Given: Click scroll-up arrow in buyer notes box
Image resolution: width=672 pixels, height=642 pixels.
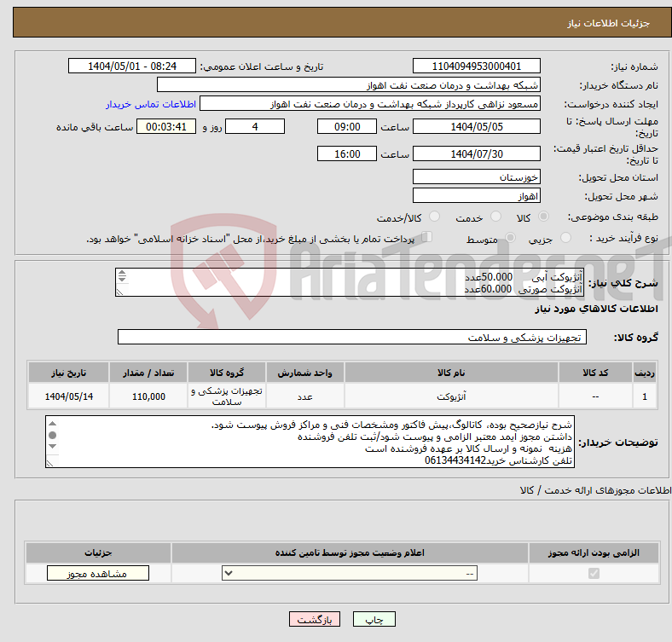Looking at the screenshot, I should [52, 423].
